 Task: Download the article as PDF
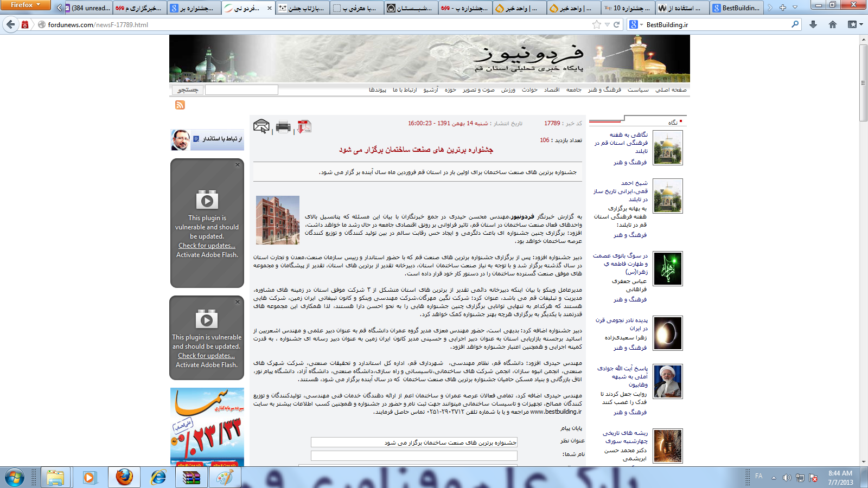(x=304, y=127)
